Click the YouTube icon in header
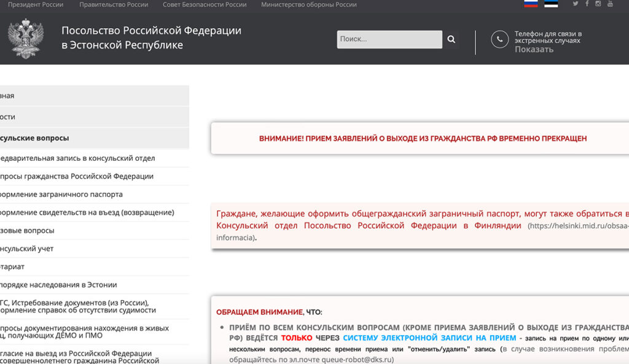 [610, 4]
